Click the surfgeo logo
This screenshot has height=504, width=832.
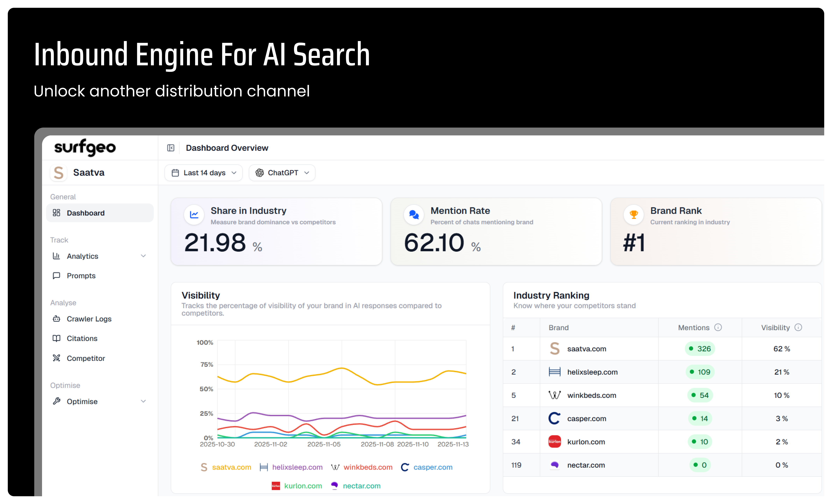point(85,147)
